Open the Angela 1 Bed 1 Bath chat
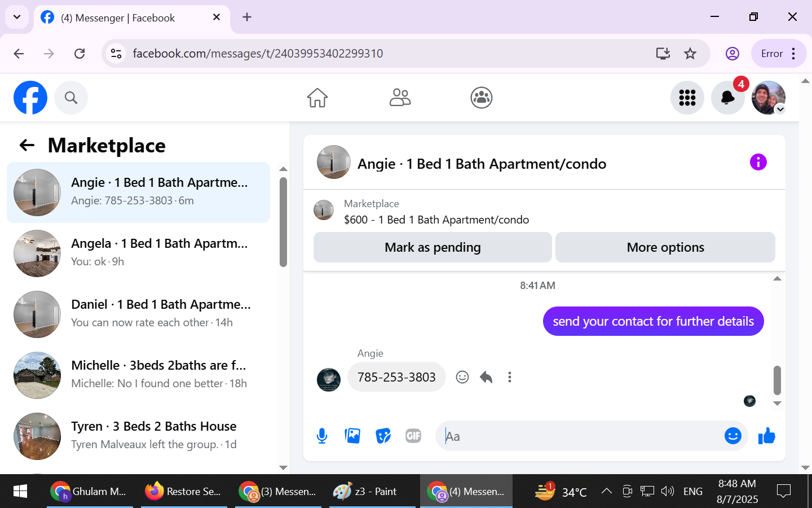 click(138, 253)
